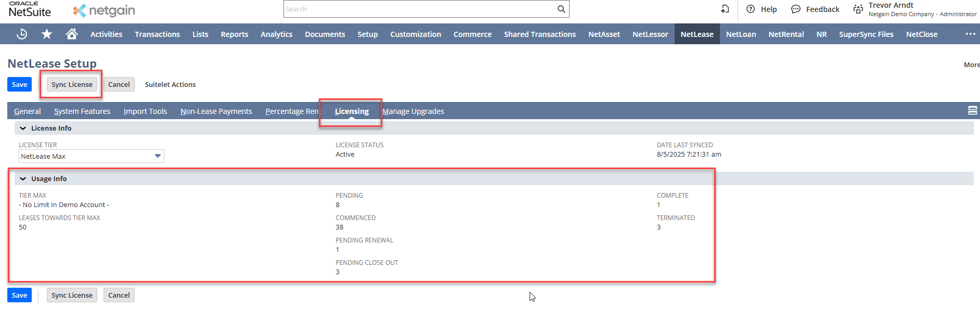The image size is (980, 333).
Task: Select the Licensing subtab
Action: coord(352,111)
